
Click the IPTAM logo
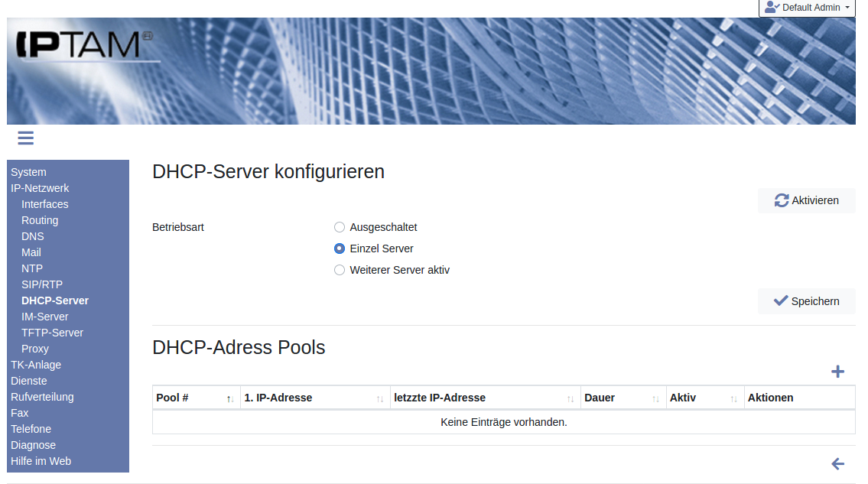84,45
